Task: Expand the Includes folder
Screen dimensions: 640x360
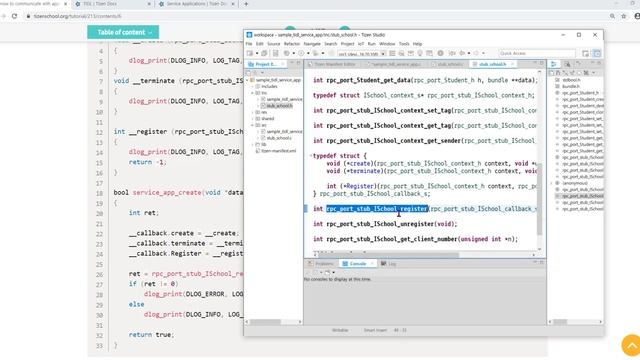Action: pyautogui.click(x=253, y=87)
